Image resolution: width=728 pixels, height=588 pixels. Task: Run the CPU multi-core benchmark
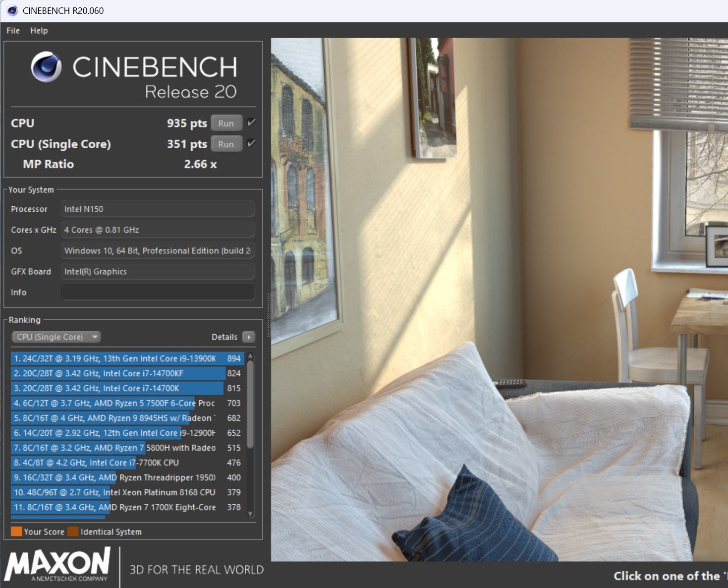[x=226, y=123]
